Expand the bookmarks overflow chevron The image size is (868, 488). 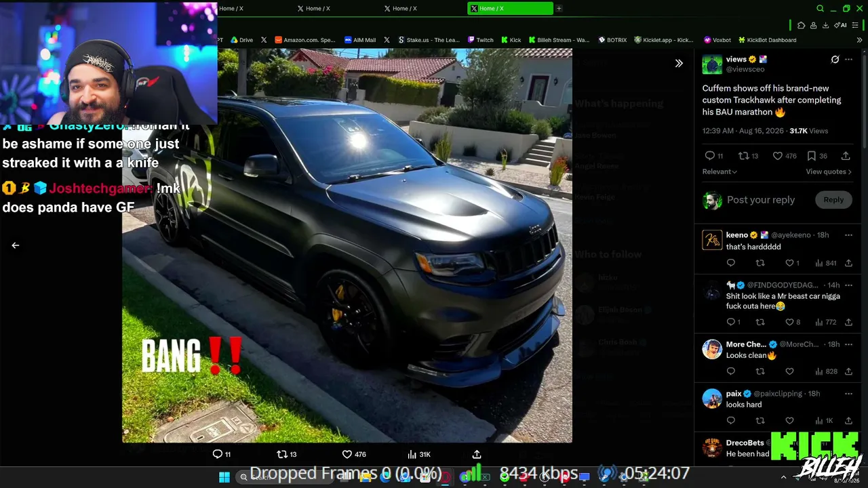click(860, 40)
